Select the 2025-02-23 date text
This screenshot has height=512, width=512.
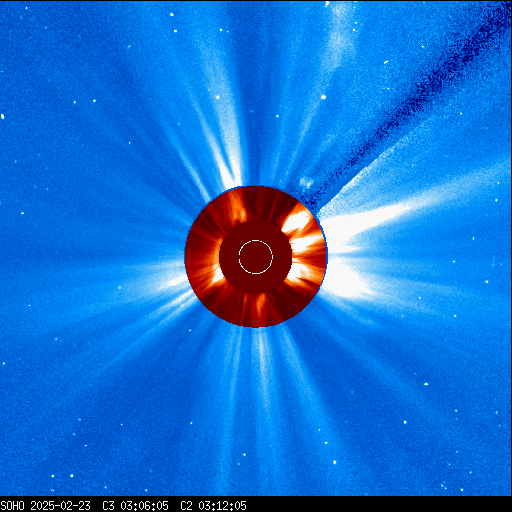click(60, 506)
